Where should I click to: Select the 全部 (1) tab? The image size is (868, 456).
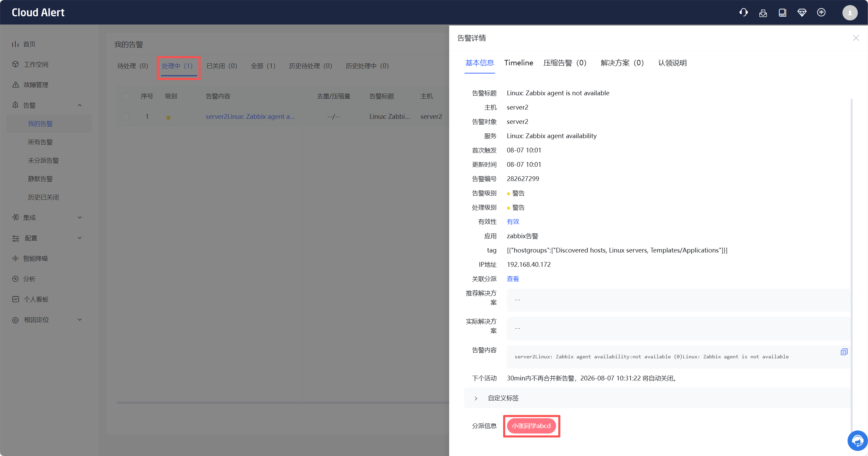click(263, 66)
